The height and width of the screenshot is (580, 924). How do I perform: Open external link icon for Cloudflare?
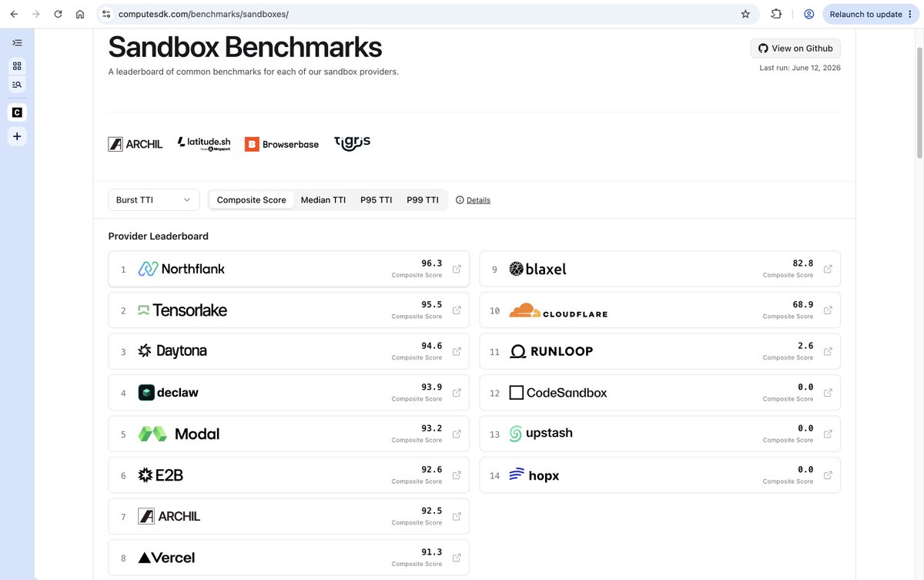[828, 310]
